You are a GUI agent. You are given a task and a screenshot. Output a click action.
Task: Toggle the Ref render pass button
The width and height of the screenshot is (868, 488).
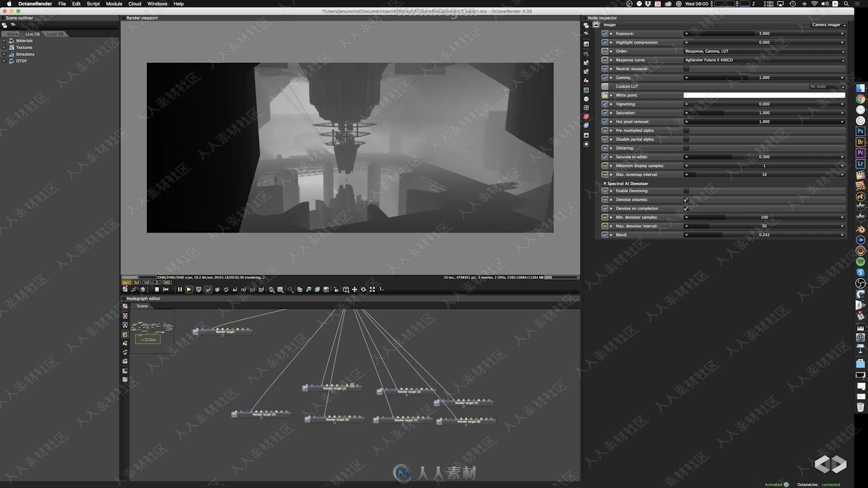point(137,282)
